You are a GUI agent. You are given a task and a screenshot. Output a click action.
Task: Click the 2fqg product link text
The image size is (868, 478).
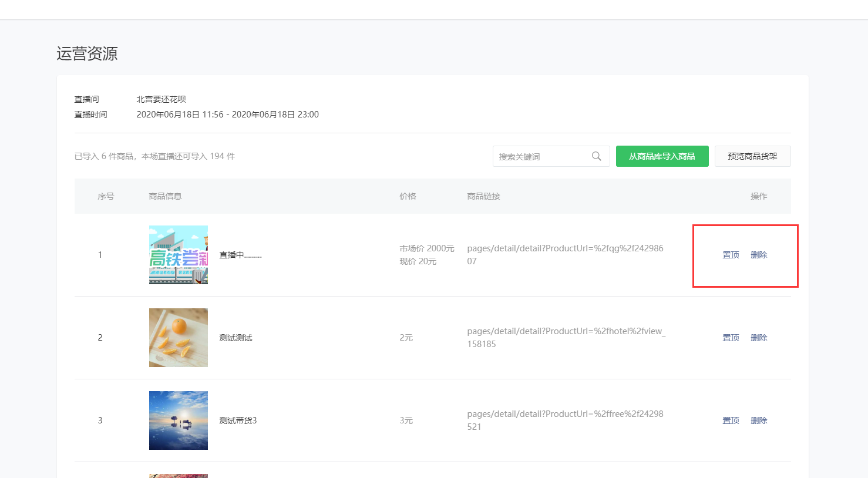565,255
